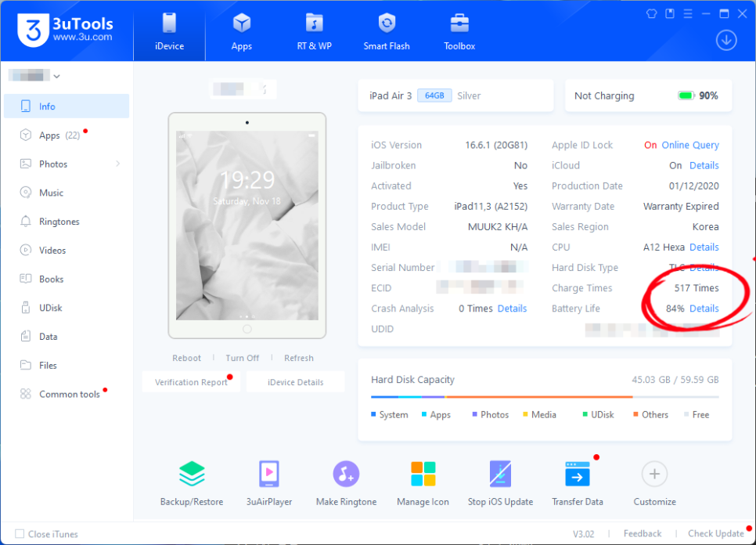The height and width of the screenshot is (545, 756).
Task: Click the 3uTools logo
Action: coord(65,30)
